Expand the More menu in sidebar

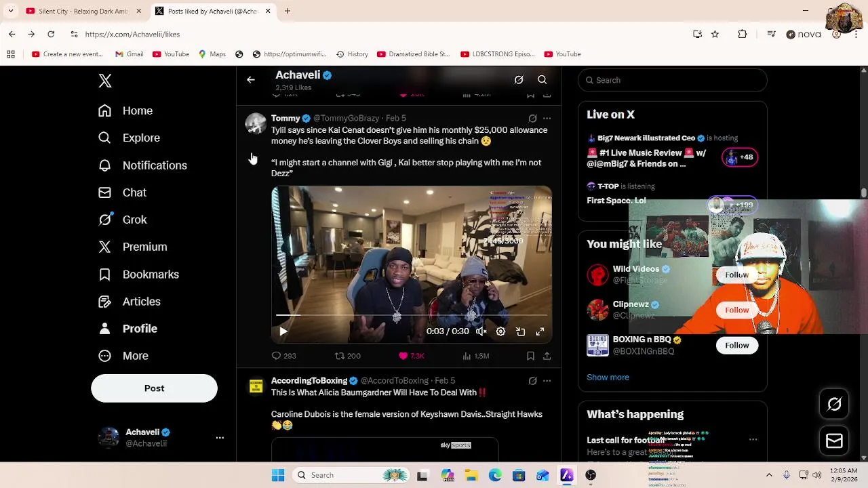pos(123,356)
